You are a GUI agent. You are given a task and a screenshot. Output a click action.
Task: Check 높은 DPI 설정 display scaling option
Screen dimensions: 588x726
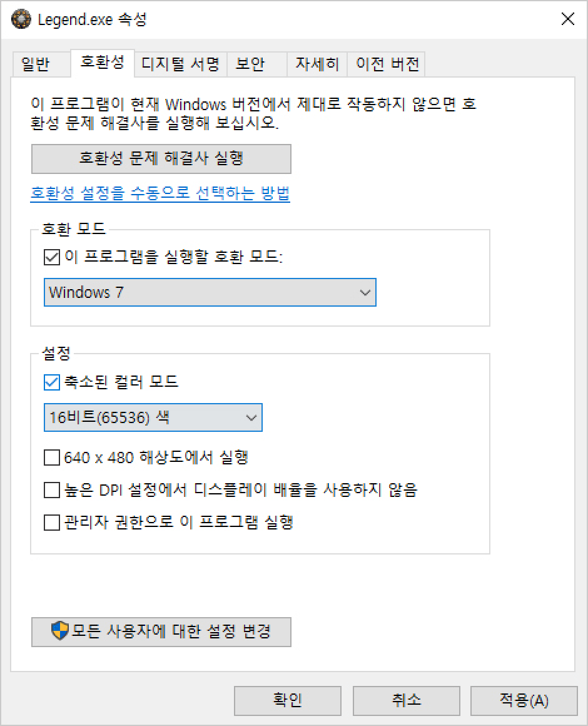(52, 490)
